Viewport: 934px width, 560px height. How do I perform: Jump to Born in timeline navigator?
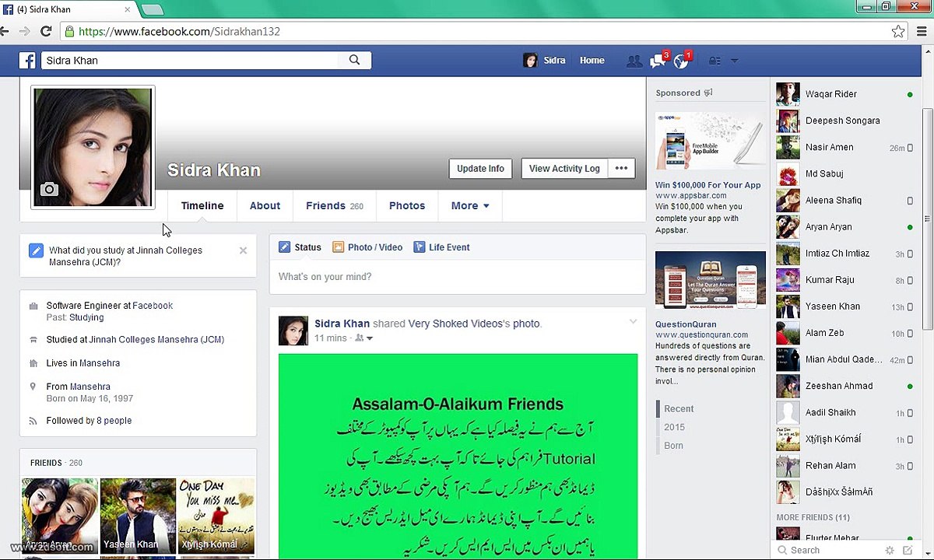(673, 446)
